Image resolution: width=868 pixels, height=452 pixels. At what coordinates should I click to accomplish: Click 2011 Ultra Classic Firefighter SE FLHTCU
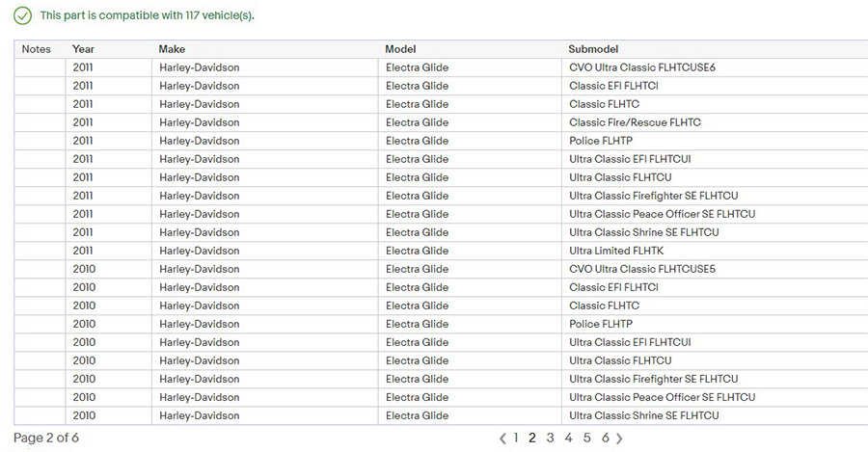coord(653,196)
